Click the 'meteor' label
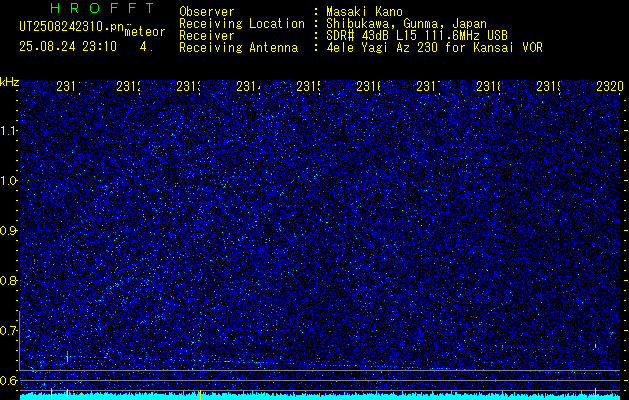Viewport: 629px width, 400px height. [145, 32]
